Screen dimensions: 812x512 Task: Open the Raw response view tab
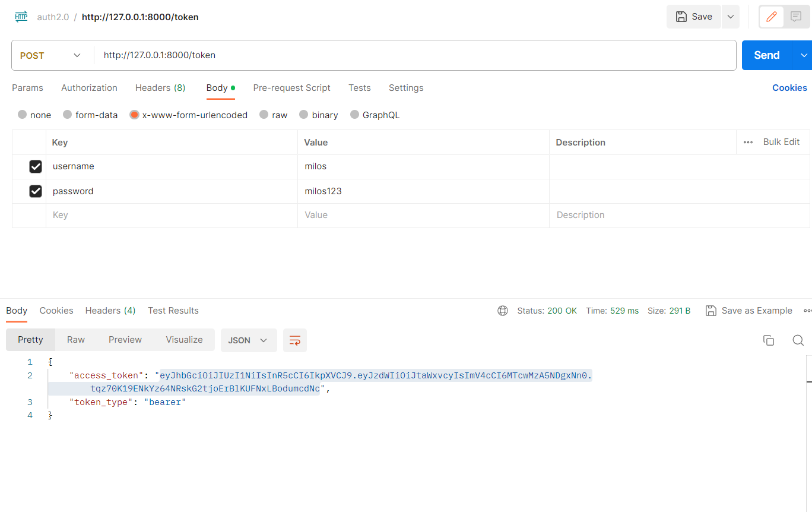point(76,340)
